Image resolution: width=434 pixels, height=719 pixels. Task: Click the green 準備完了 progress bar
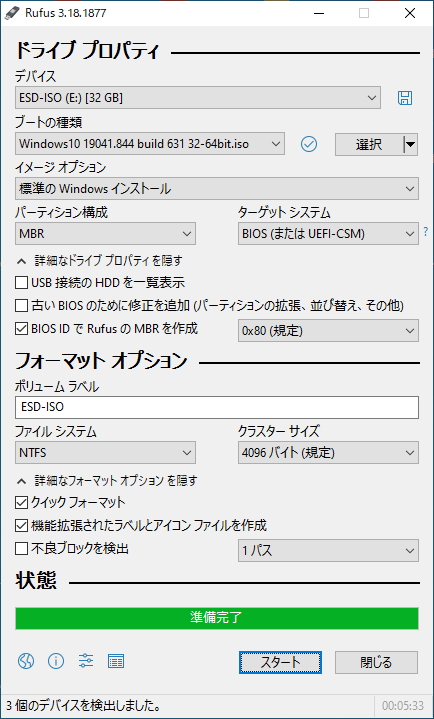click(x=217, y=618)
